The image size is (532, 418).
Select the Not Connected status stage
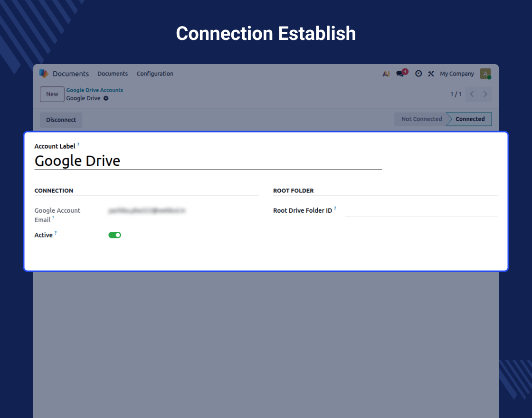pyautogui.click(x=421, y=119)
